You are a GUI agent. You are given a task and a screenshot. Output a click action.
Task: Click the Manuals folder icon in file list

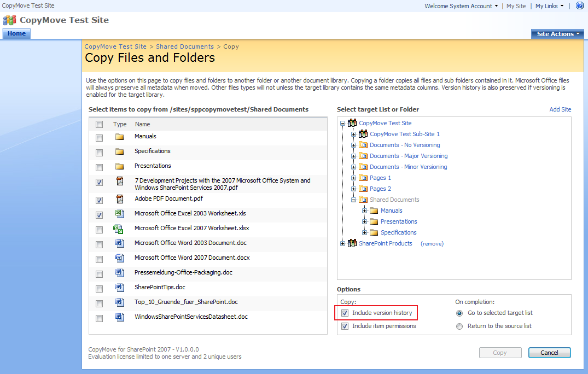120,137
